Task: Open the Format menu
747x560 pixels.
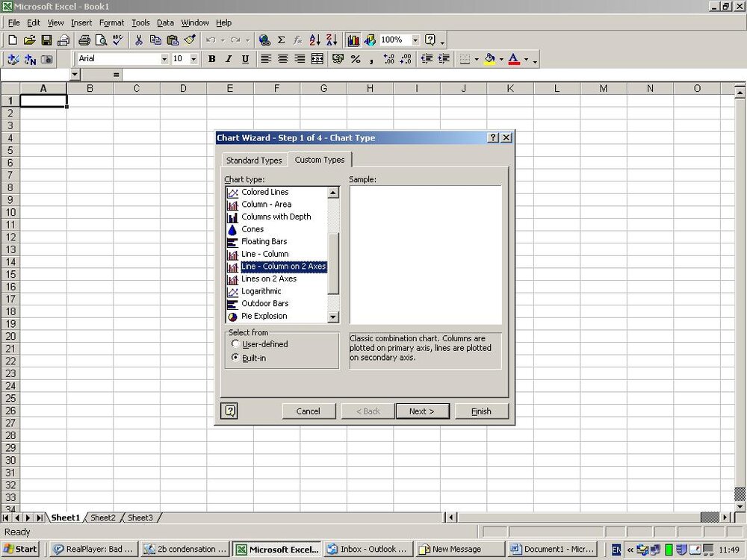Action: [111, 22]
